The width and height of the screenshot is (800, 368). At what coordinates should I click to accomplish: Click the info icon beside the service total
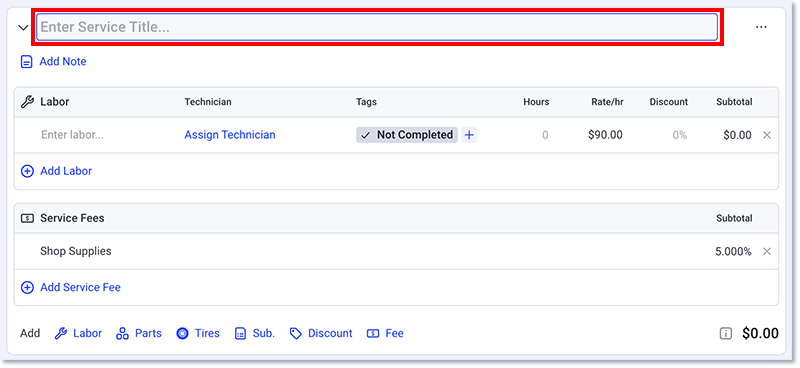click(726, 334)
